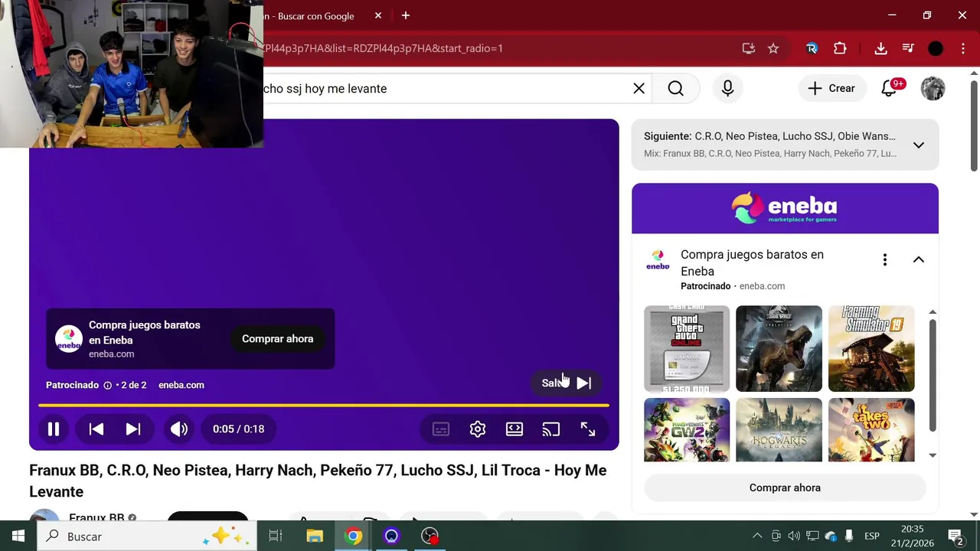This screenshot has height=551, width=980.
Task: Open the Grand Theft Auto Online thumbnail
Action: 687,348
